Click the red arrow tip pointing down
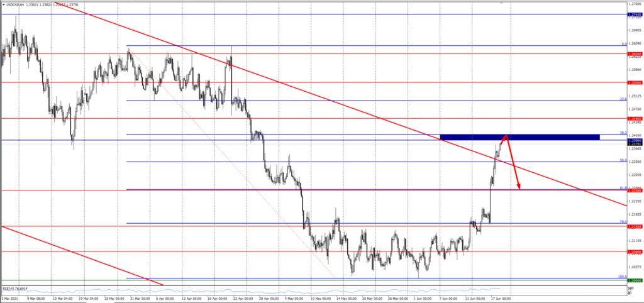This screenshot has width=644, height=303. [x=519, y=187]
